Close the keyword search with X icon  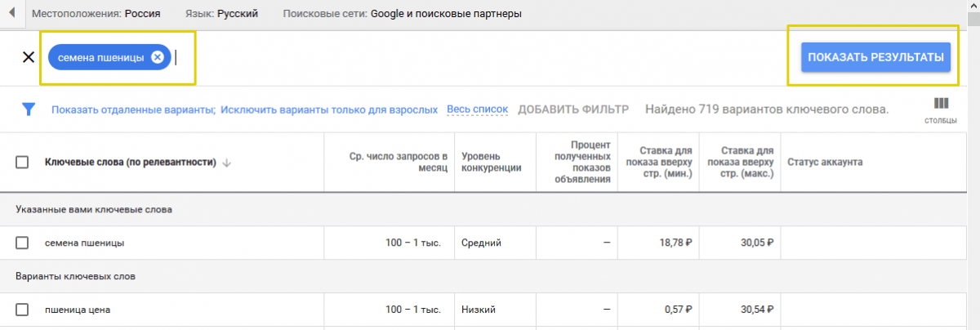click(x=28, y=57)
